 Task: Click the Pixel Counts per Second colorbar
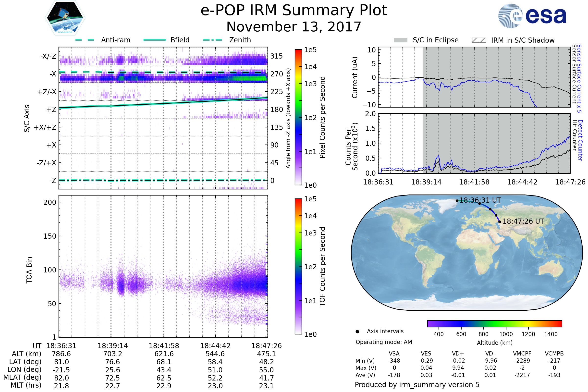tap(298, 117)
